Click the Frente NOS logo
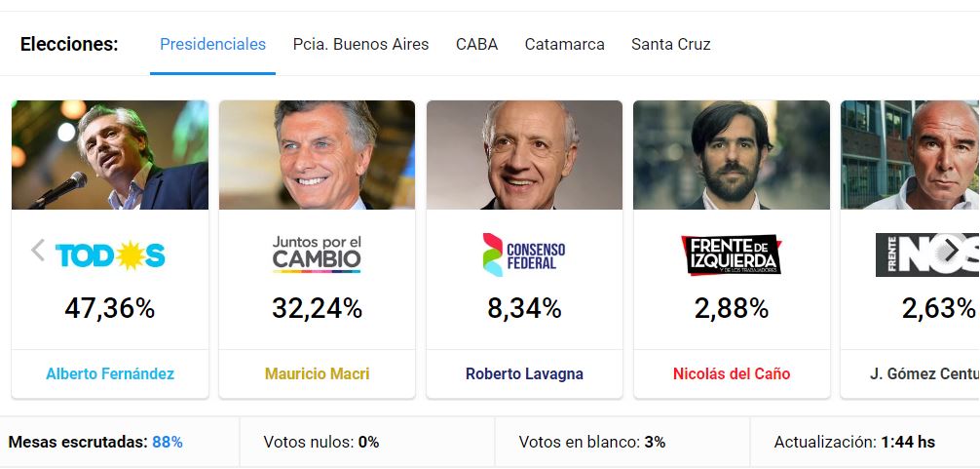The image size is (980, 469). [x=925, y=254]
